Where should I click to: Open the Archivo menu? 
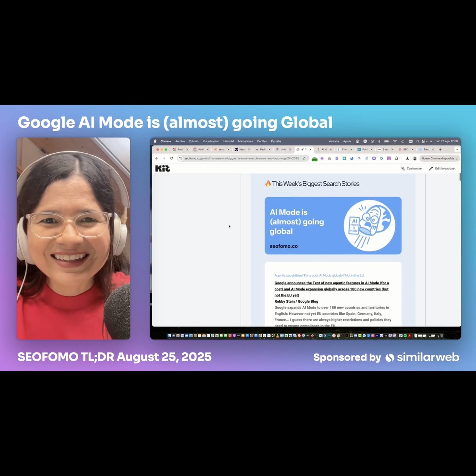[180, 141]
